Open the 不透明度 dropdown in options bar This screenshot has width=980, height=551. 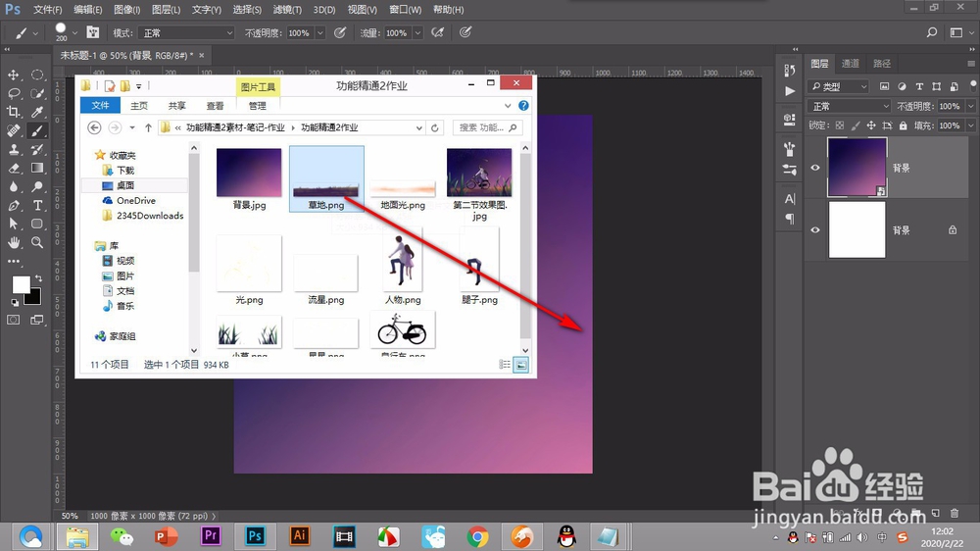tap(320, 33)
